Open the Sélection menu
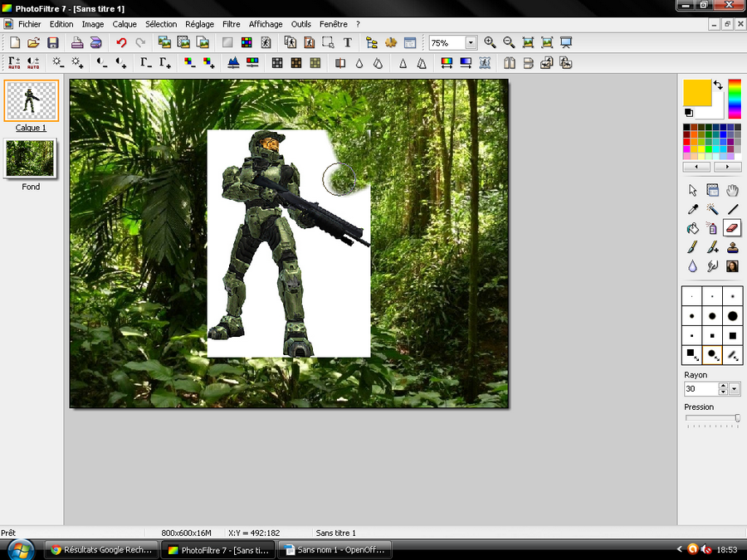Screen dimensions: 747x560 tap(161, 24)
